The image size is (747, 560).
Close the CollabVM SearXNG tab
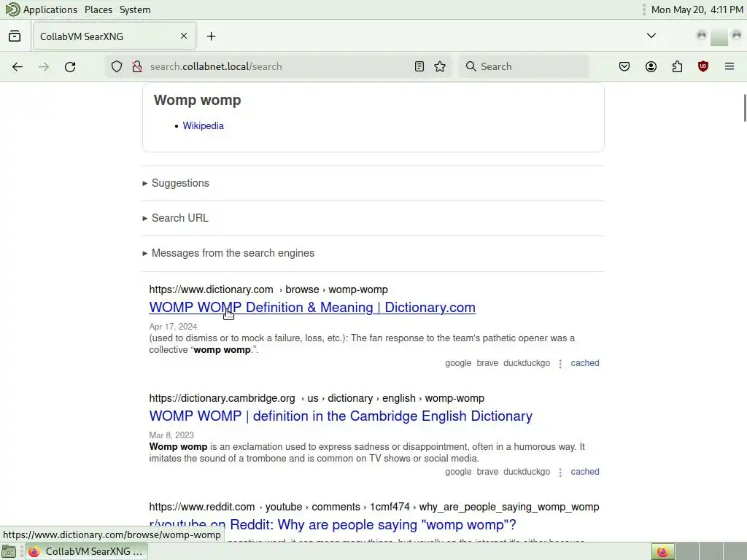184,36
